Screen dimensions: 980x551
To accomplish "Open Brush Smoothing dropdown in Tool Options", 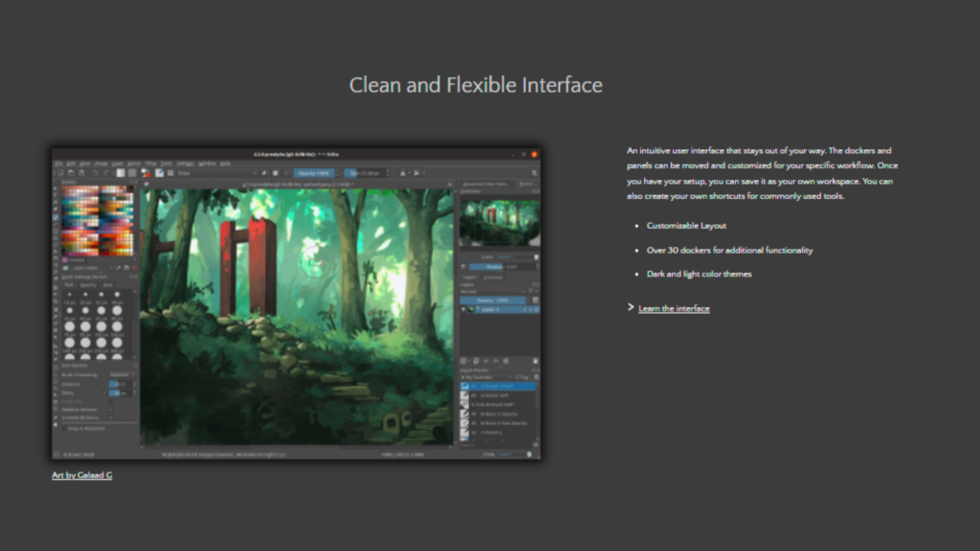I will pos(122,375).
